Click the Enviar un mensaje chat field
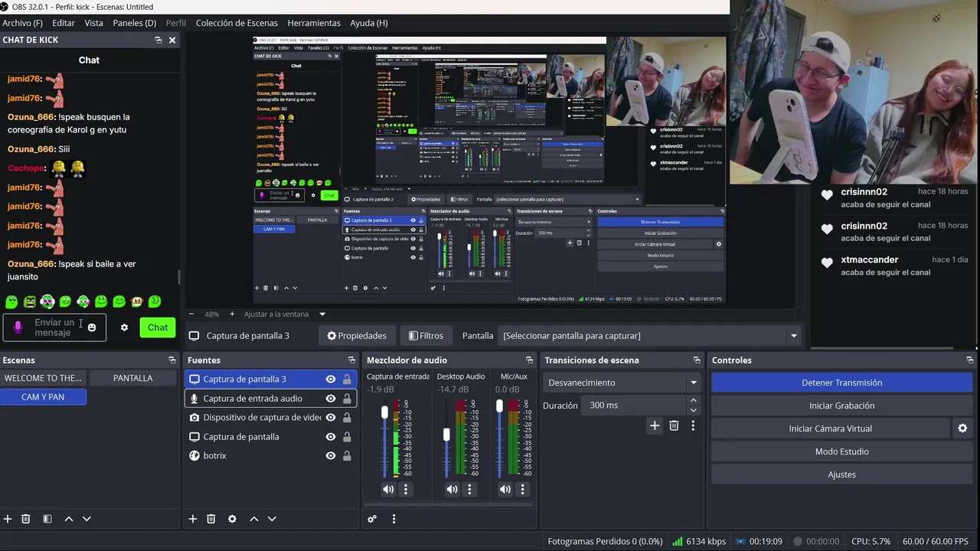The height and width of the screenshot is (551, 980). [x=54, y=328]
